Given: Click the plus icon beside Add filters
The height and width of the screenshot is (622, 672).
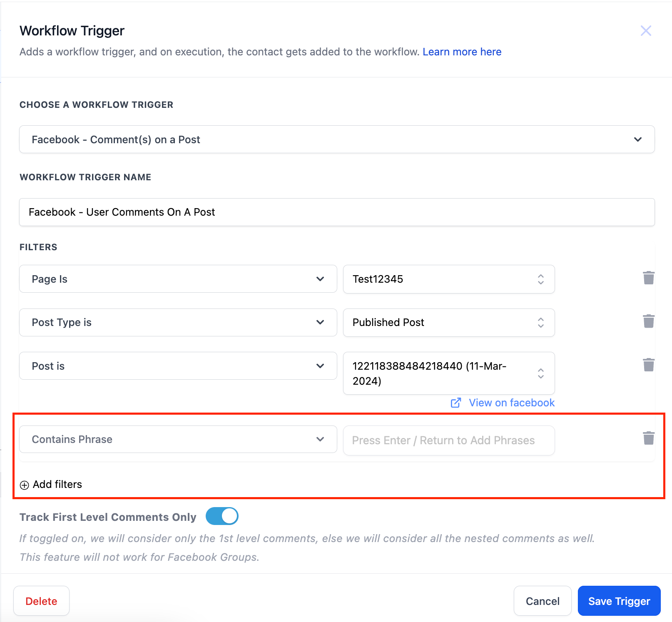Looking at the screenshot, I should pos(25,485).
